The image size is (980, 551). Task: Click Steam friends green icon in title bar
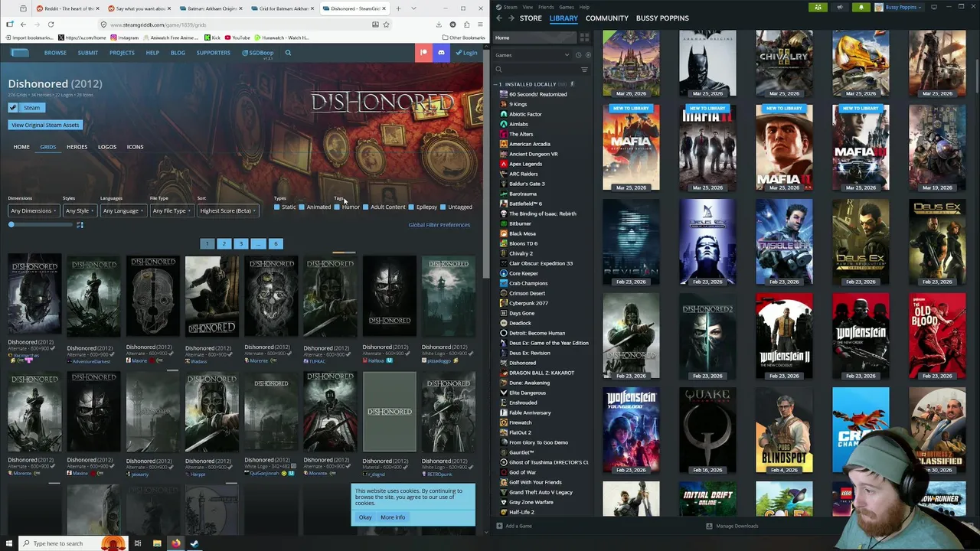click(818, 7)
